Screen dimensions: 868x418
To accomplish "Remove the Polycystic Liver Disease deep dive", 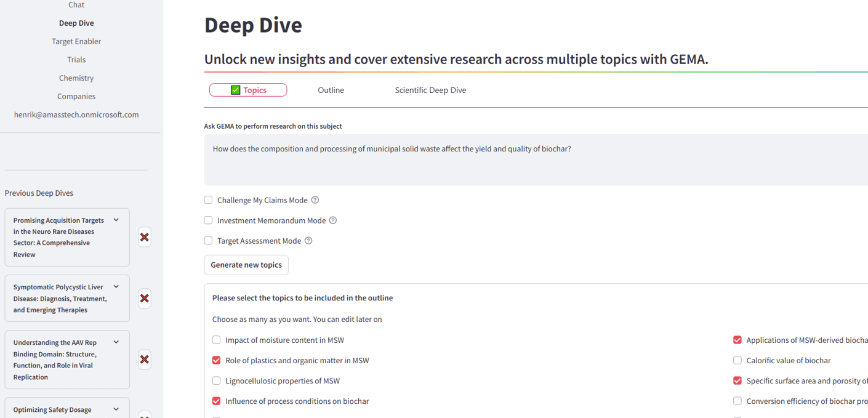I will pyautogui.click(x=145, y=299).
